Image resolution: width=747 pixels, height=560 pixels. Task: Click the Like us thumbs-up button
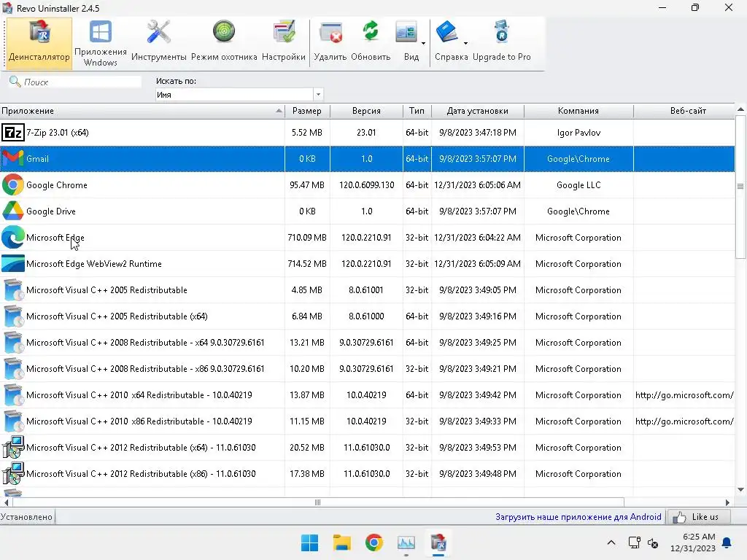click(x=698, y=517)
